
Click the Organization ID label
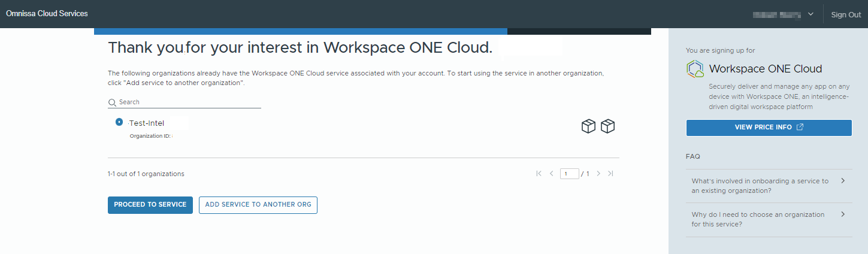coord(150,136)
